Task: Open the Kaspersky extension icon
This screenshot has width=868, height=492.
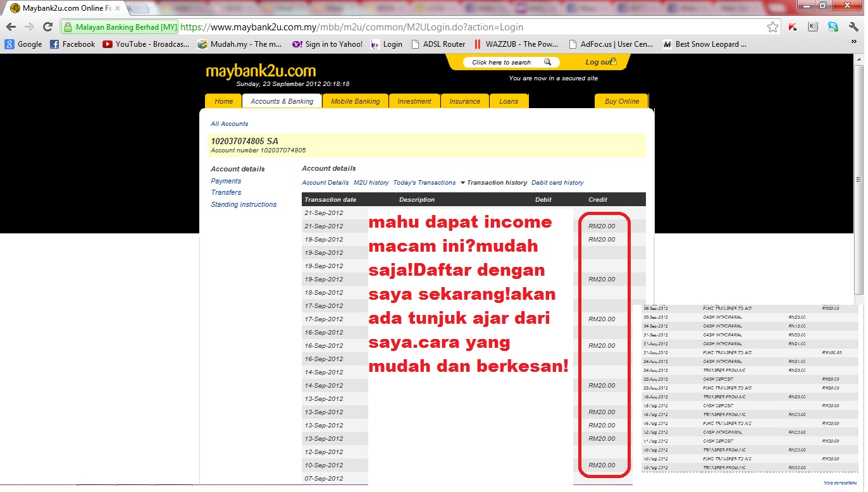Action: click(793, 27)
